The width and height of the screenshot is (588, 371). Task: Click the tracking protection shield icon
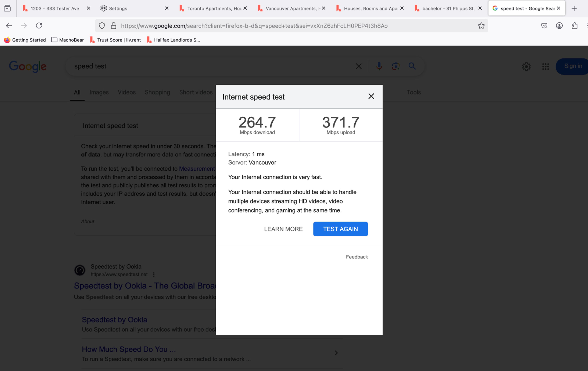[x=102, y=26]
